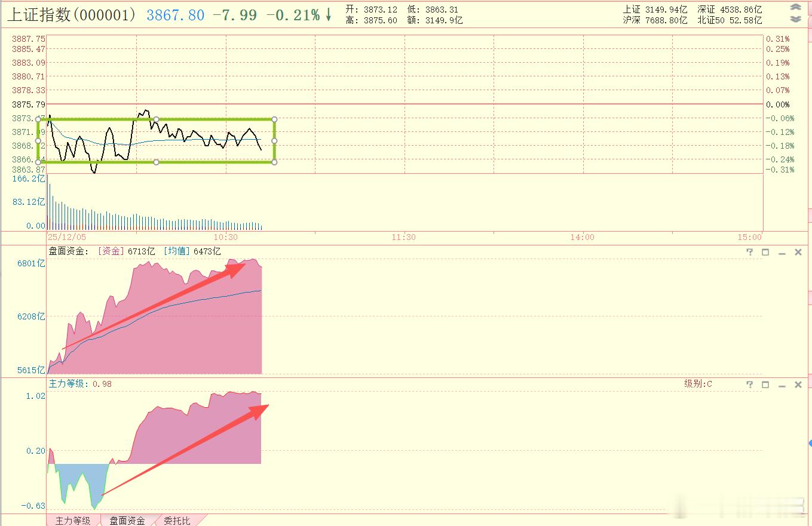
Task: Click the 盘面资金: panel title
Action: pyautogui.click(x=69, y=251)
